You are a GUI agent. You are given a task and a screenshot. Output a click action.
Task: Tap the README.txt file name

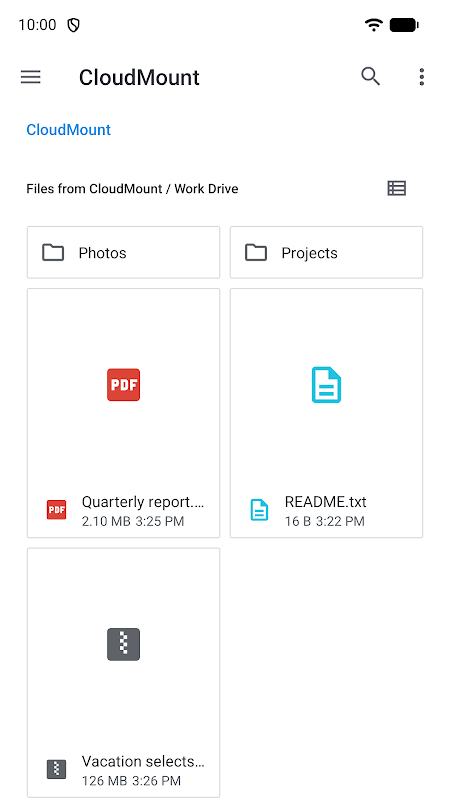tap(326, 502)
